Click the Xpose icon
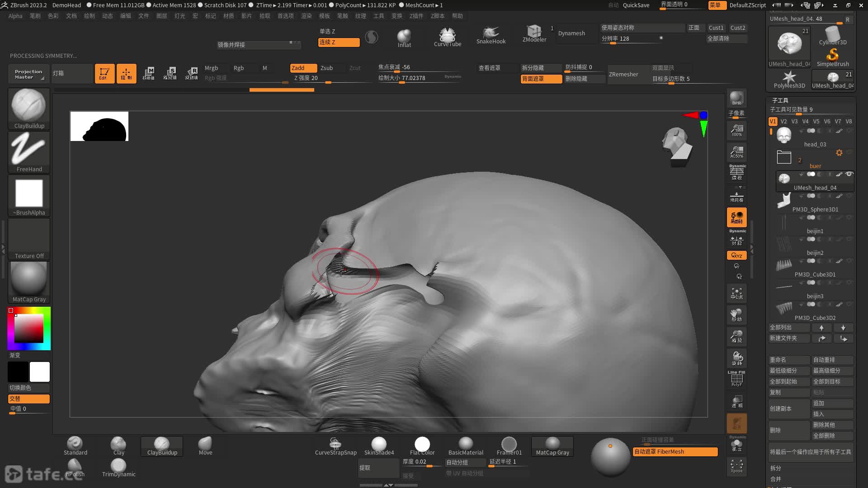The width and height of the screenshot is (868, 488). pyautogui.click(x=736, y=466)
